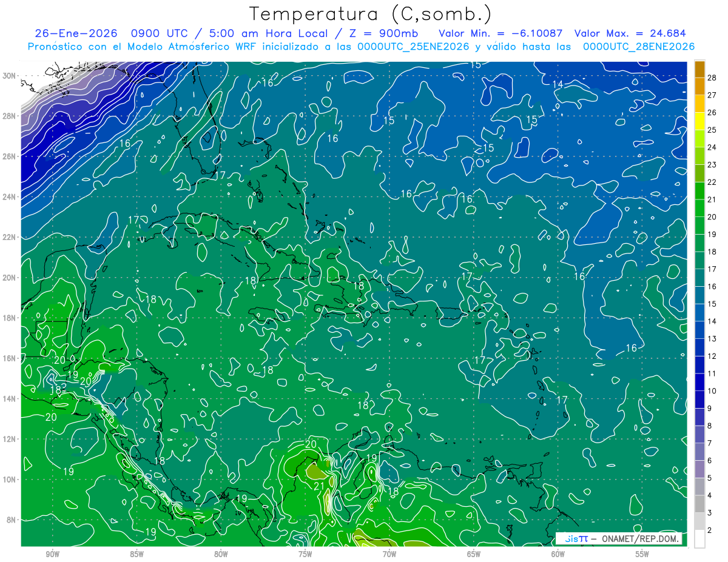The width and height of the screenshot is (728, 562).
Task: Click the 75W longitude axis label
Action: 305,553
